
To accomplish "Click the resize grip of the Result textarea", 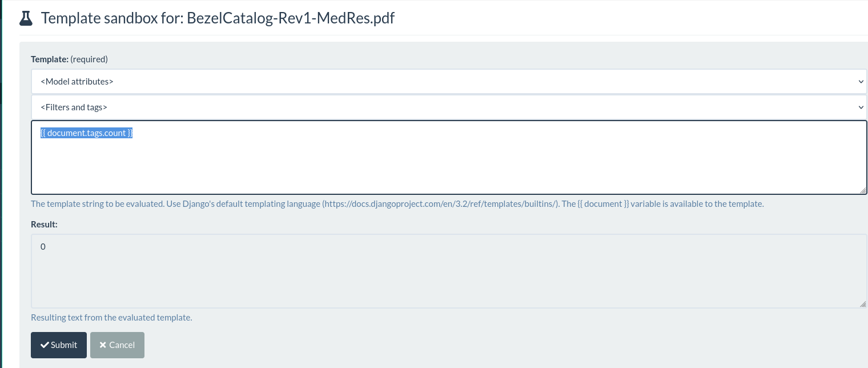I will point(862,304).
